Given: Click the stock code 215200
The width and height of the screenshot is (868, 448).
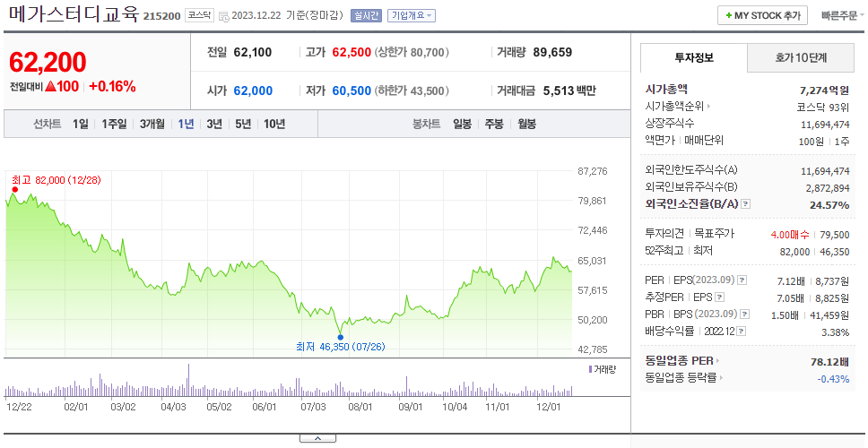Looking at the screenshot, I should [161, 16].
